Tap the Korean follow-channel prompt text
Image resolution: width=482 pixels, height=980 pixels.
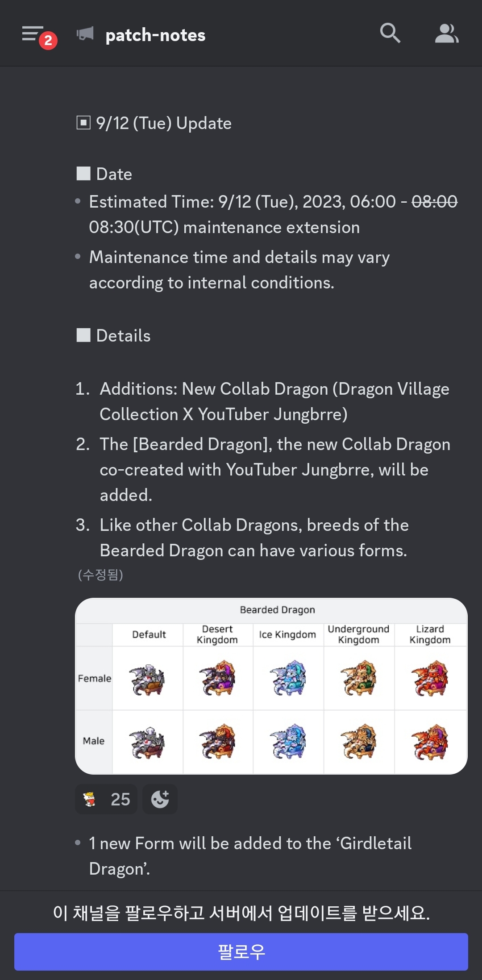241,913
